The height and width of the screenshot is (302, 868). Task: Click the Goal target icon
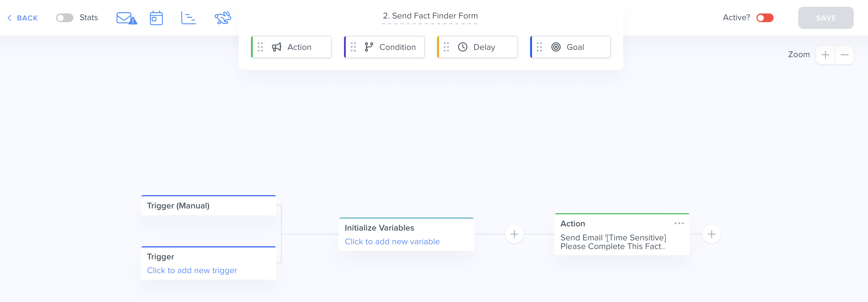click(x=556, y=47)
